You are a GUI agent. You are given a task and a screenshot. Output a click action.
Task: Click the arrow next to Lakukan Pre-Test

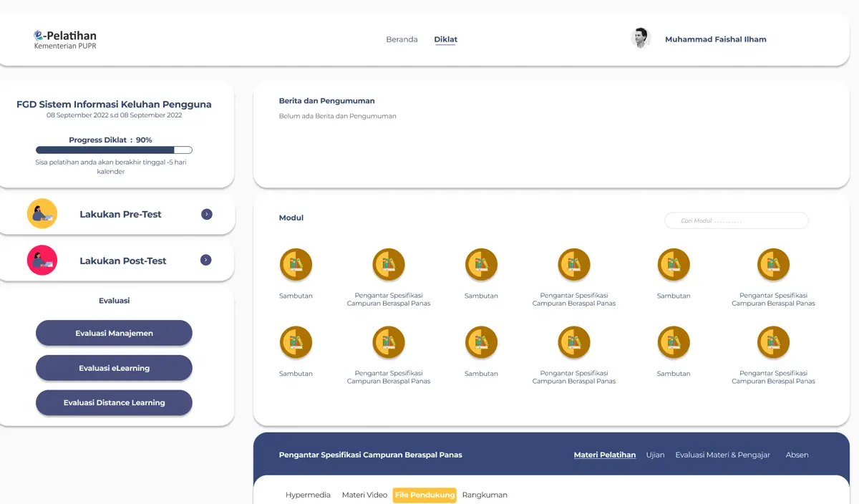click(x=207, y=214)
